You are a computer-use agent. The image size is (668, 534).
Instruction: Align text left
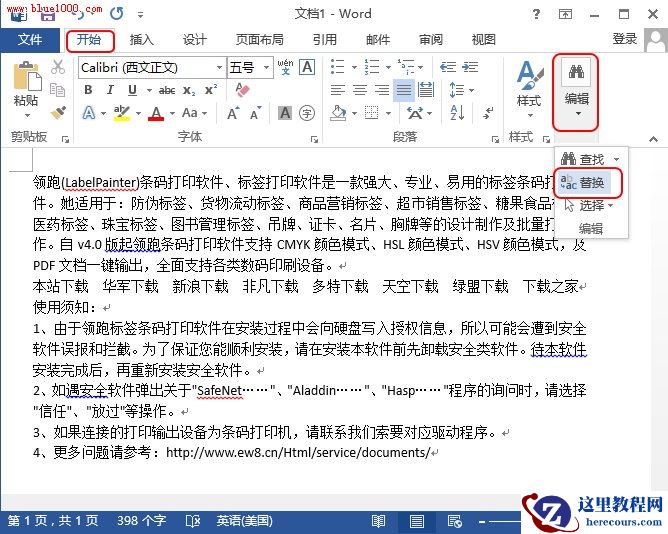[x=338, y=90]
